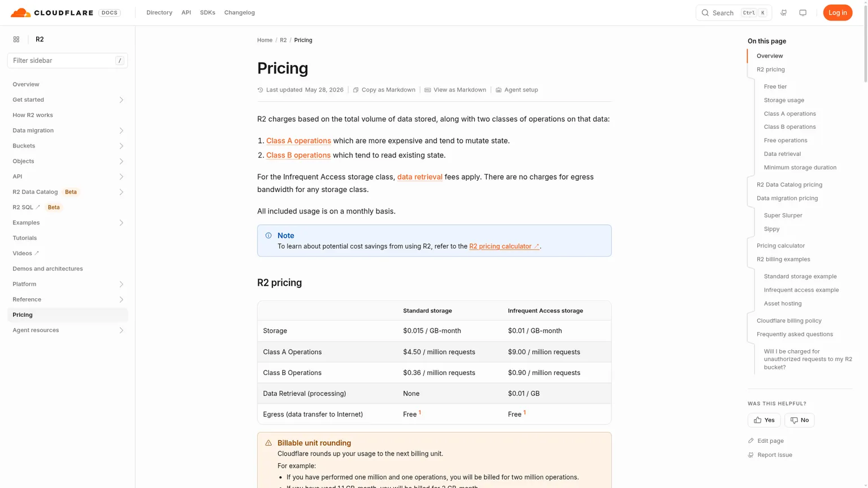Jump to Super Slurper in On this page
This screenshot has height=488, width=868.
[x=783, y=215]
